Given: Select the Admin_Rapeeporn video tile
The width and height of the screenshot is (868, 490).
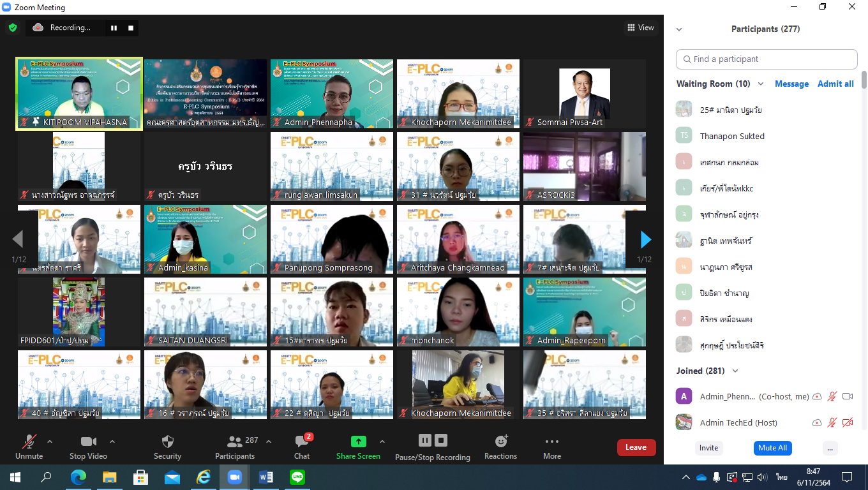Looking at the screenshot, I should click(x=585, y=312).
